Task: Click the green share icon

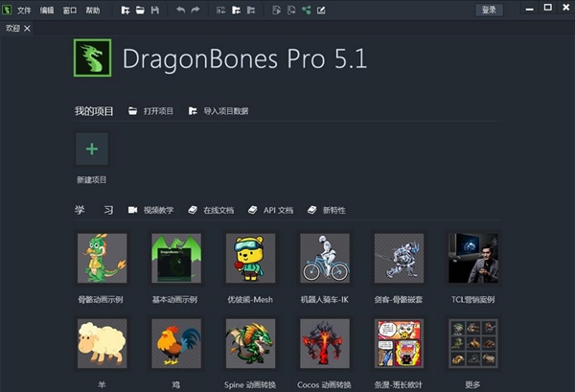Action: 307,11
